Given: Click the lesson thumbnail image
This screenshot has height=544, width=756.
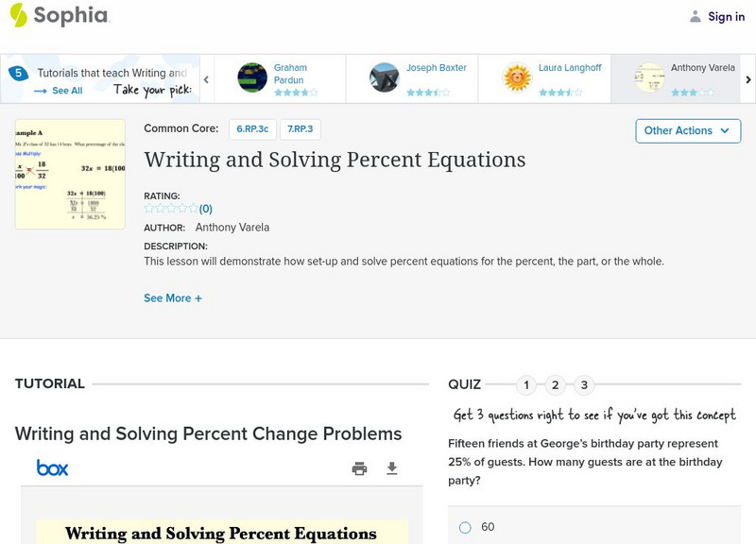Looking at the screenshot, I should tap(70, 174).
